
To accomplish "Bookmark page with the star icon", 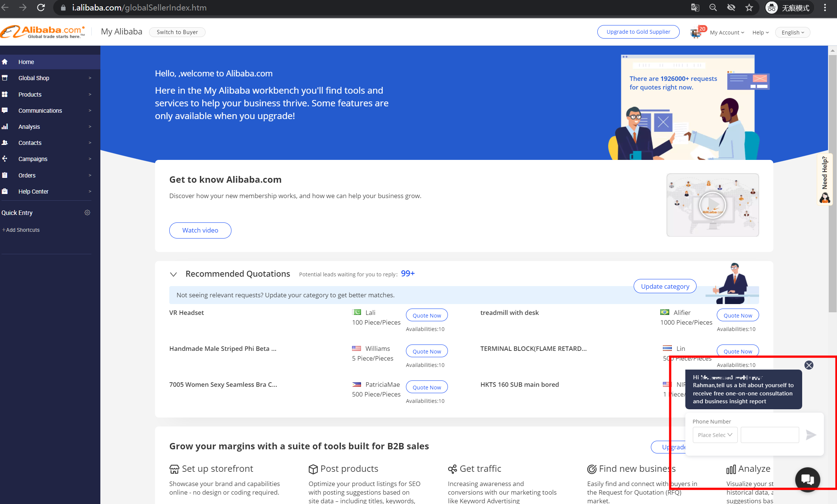I will coord(749,8).
